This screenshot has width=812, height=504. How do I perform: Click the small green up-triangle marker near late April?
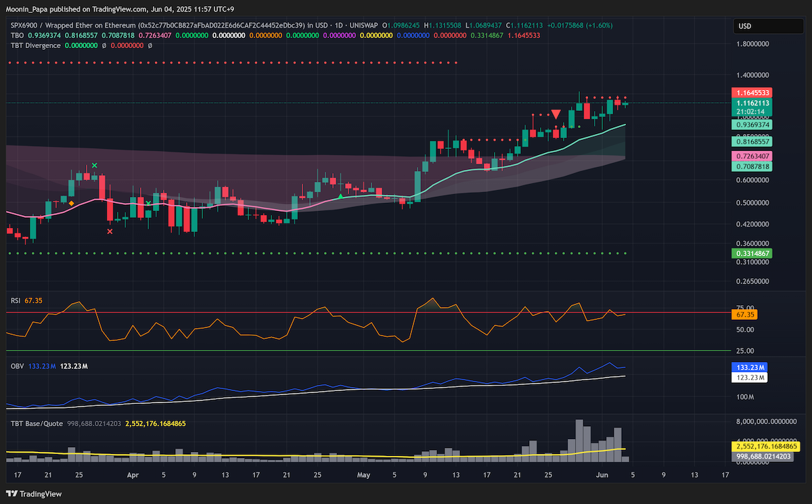pos(340,196)
